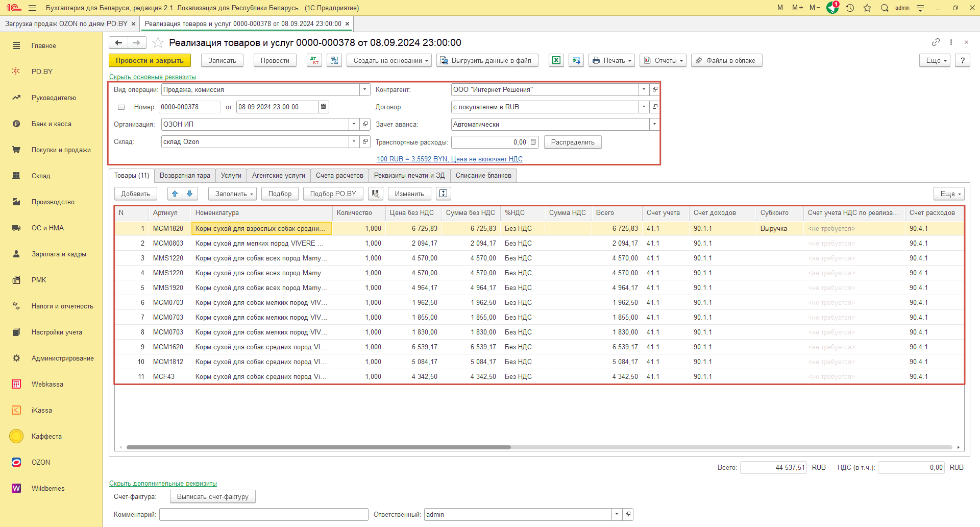Click the barcode scan icon

[x=376, y=194]
